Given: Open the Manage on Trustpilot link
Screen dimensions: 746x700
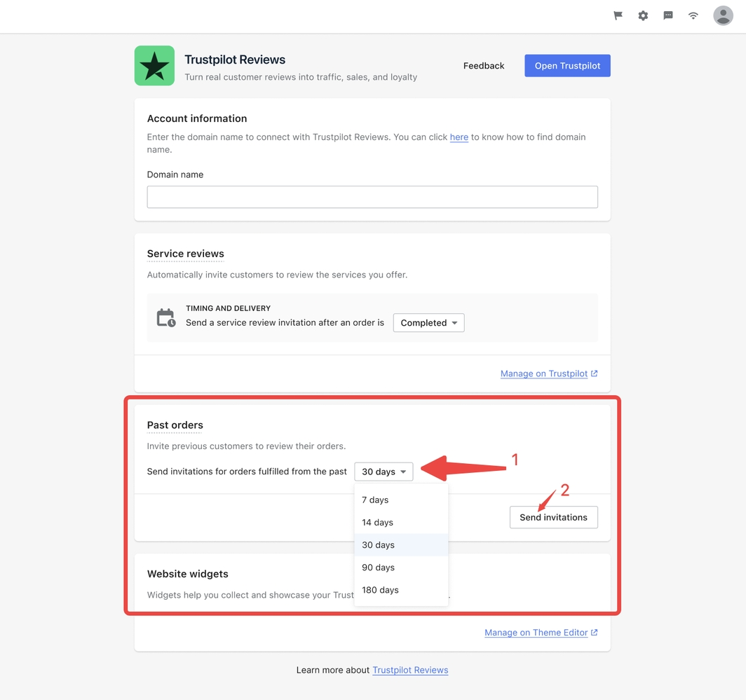Looking at the screenshot, I should 549,373.
